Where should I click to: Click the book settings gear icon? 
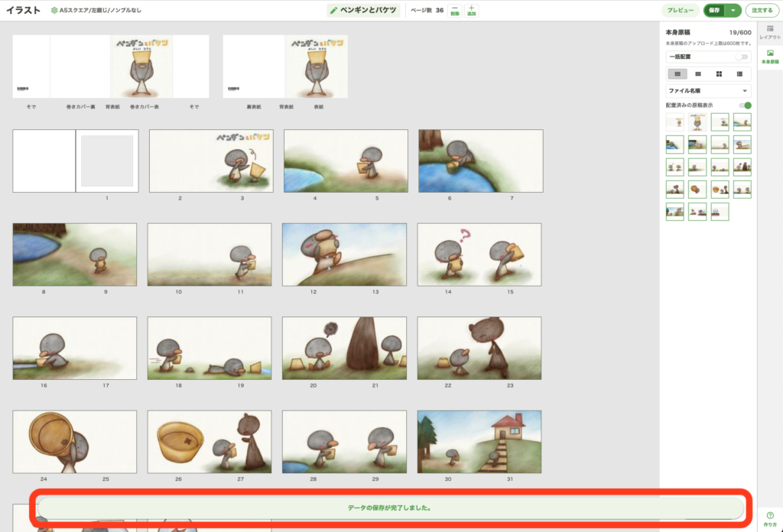point(54,11)
